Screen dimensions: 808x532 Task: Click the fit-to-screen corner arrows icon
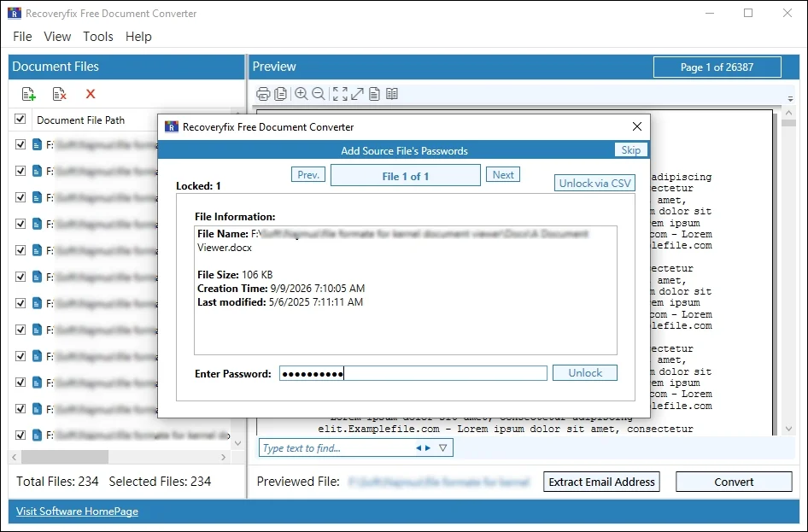click(340, 94)
